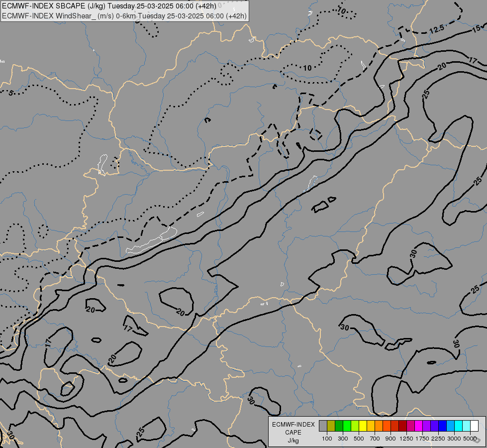Click the legend value 900
The image size is (487, 448).
coord(390,439)
